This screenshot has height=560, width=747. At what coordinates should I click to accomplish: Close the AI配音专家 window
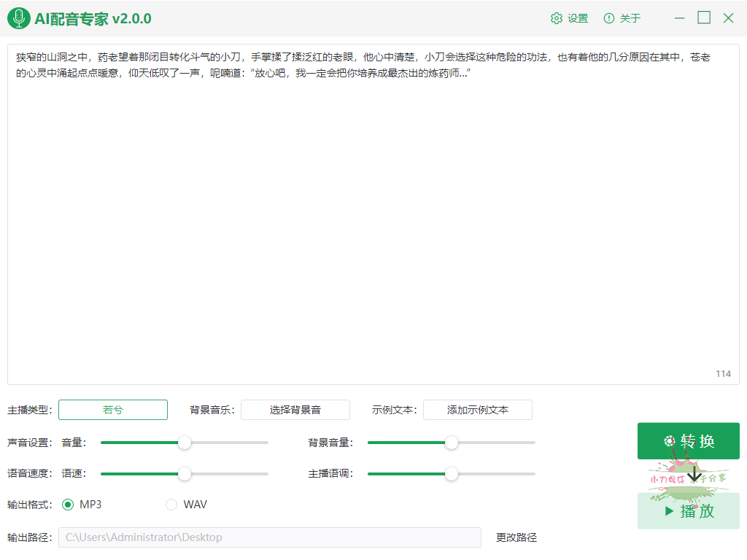point(728,18)
